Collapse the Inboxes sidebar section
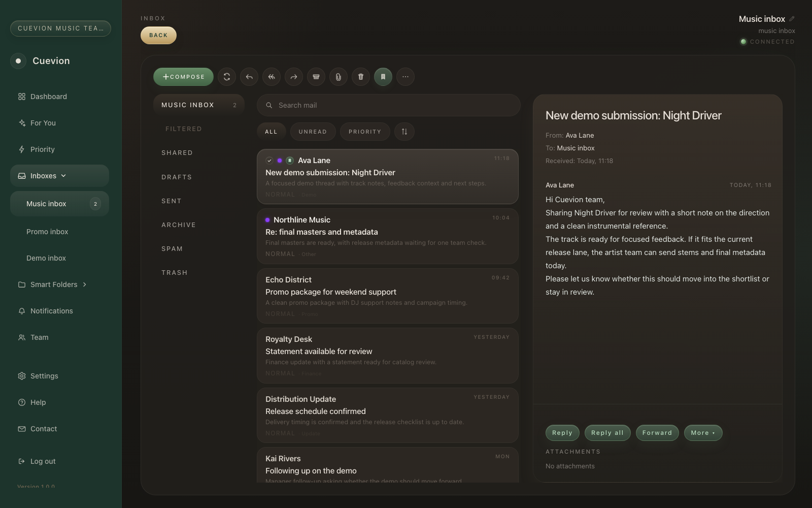The width and height of the screenshot is (812, 508). 60,176
